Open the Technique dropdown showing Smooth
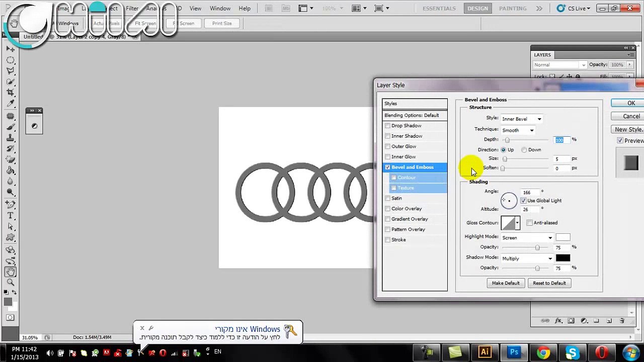This screenshot has width=644, height=362. pos(518,130)
